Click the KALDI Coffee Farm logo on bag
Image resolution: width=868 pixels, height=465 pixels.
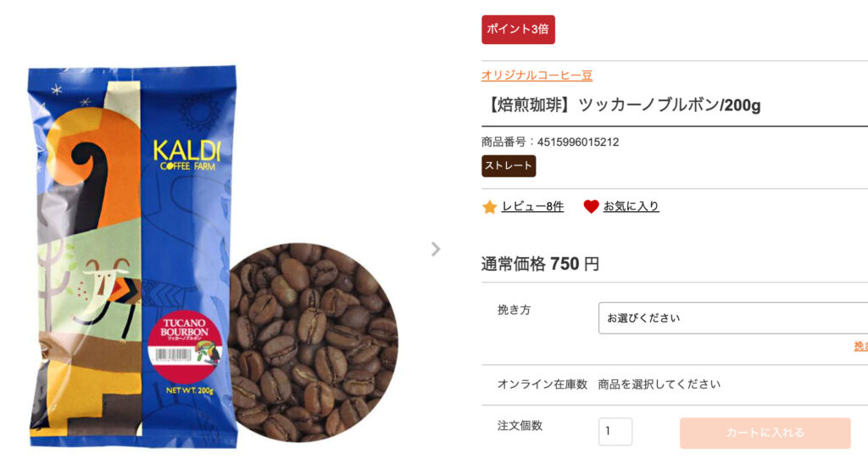click(186, 155)
